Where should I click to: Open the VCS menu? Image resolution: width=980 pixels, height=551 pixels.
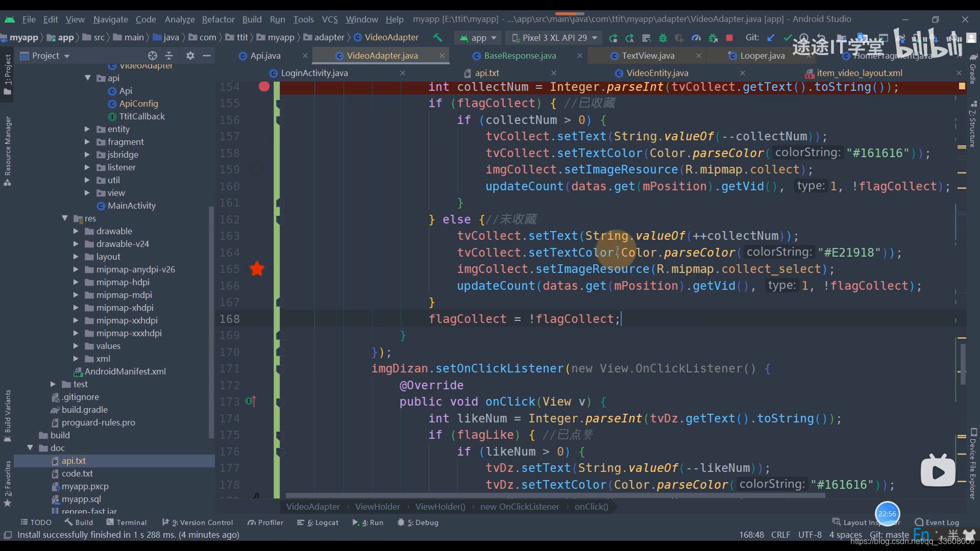330,19
